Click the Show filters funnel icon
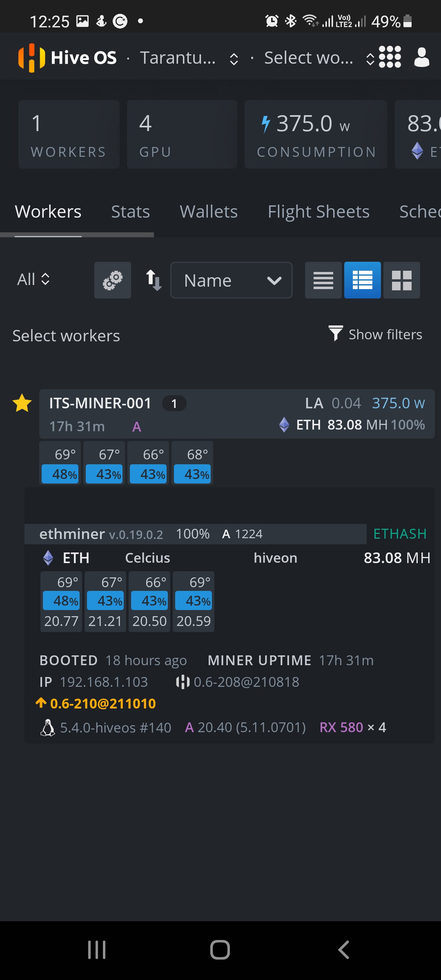Viewport: 441px width, 980px height. 336,333
